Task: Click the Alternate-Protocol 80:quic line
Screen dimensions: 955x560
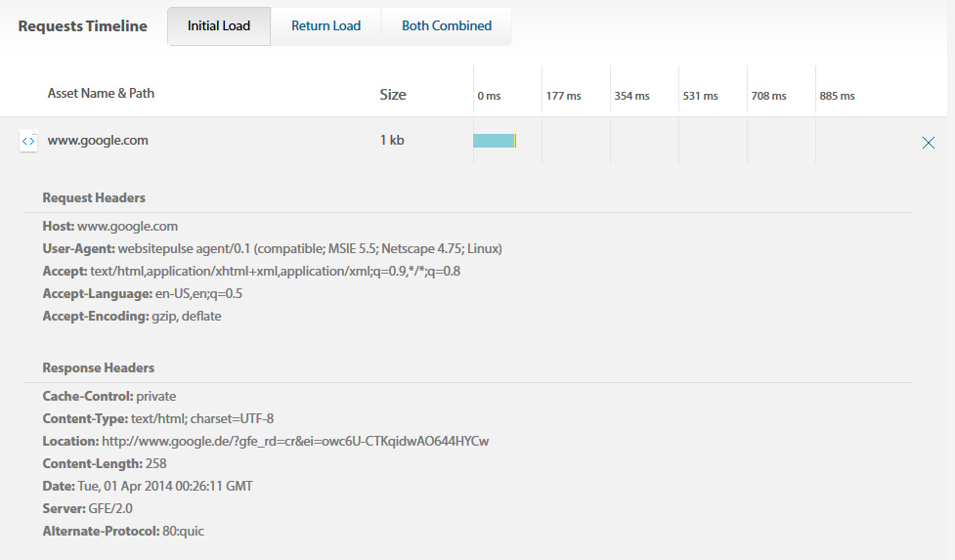Action: point(123,532)
